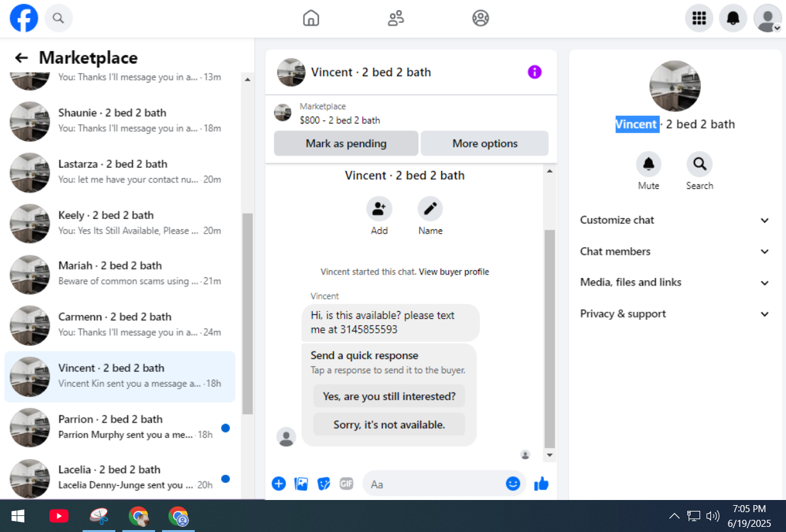
Task: Click the Add people icon in chat
Action: click(379, 209)
